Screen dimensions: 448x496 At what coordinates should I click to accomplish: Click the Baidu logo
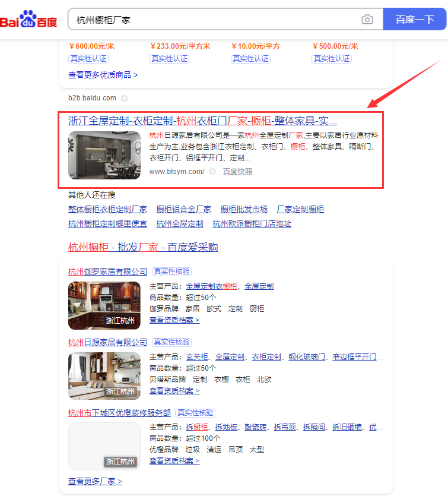28,20
